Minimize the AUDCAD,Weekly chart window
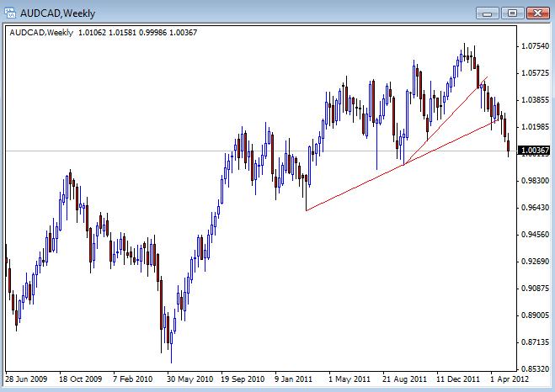555x392 pixels. coord(487,13)
